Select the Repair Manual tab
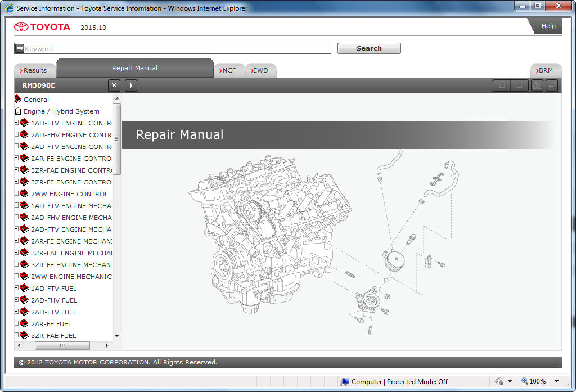Screen dimensions: 576x392 134,68
